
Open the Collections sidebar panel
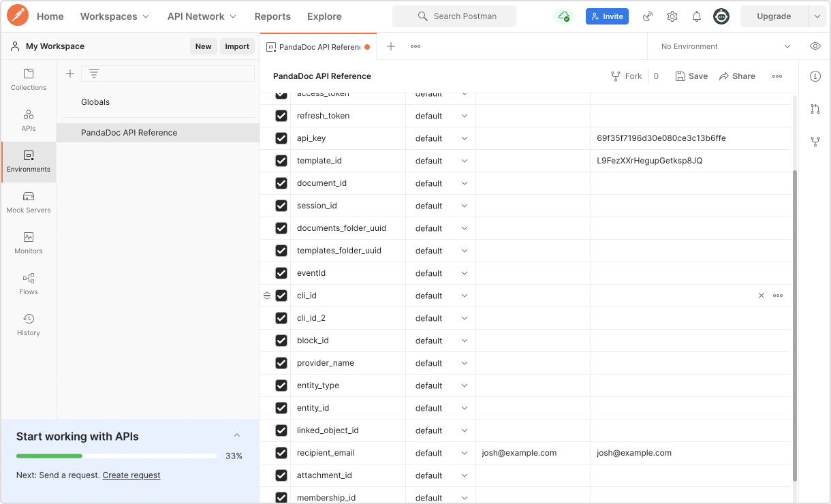[x=29, y=80]
